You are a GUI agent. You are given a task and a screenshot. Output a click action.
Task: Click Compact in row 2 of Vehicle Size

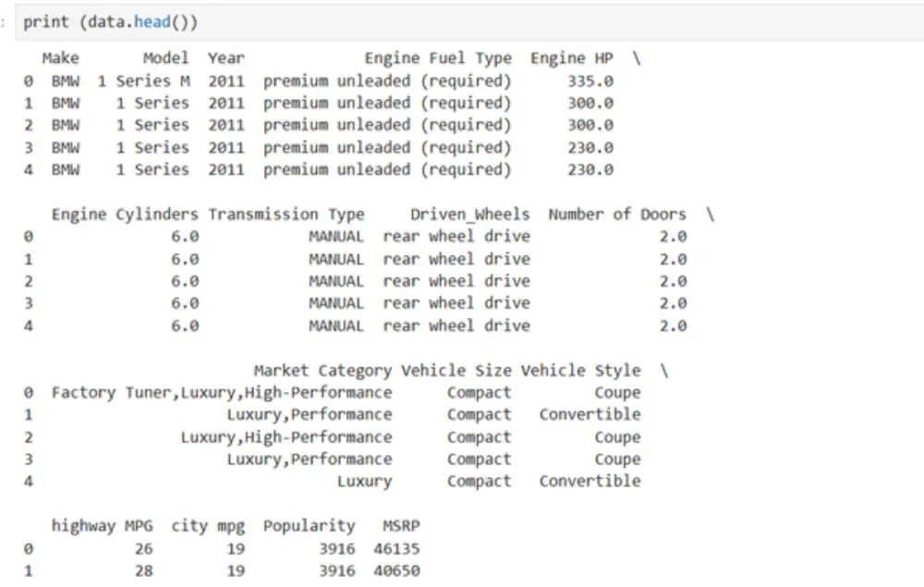click(x=479, y=437)
